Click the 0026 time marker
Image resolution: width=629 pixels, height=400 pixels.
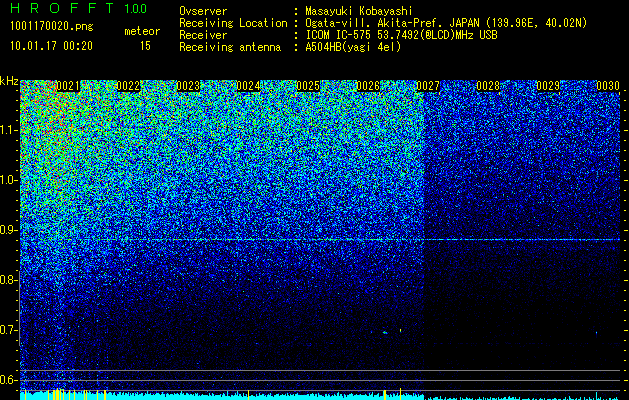368,86
